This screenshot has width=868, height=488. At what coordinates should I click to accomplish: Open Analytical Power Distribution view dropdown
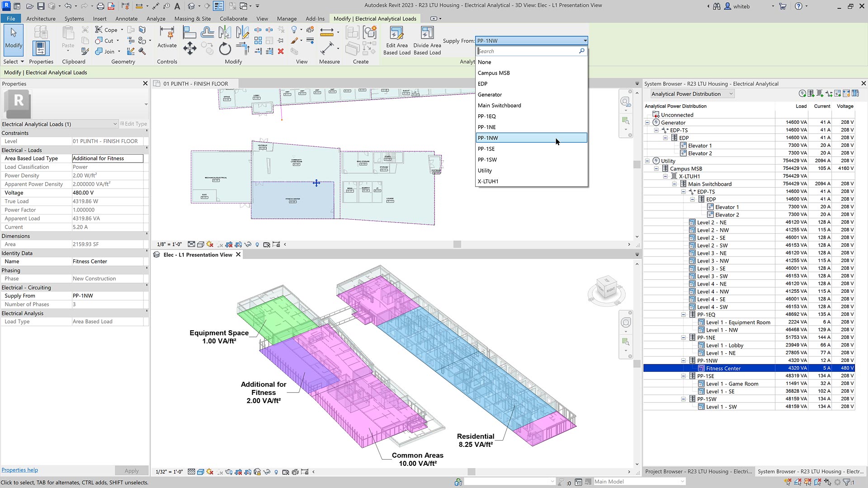731,94
